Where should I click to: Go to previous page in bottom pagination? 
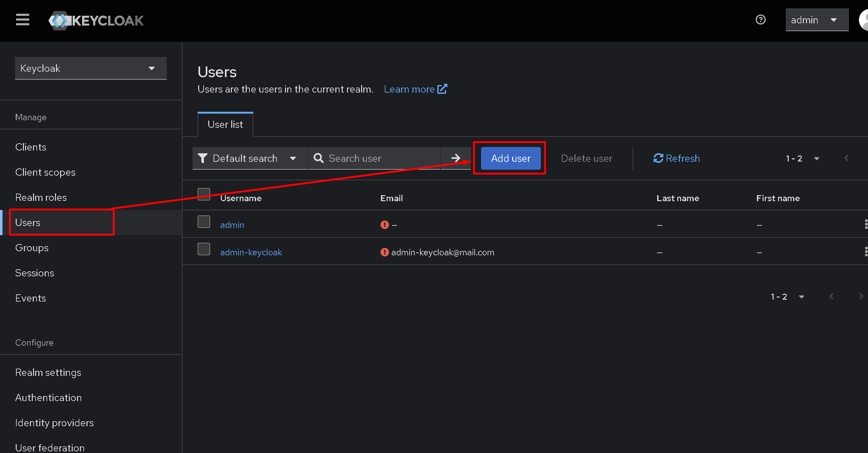pos(831,296)
